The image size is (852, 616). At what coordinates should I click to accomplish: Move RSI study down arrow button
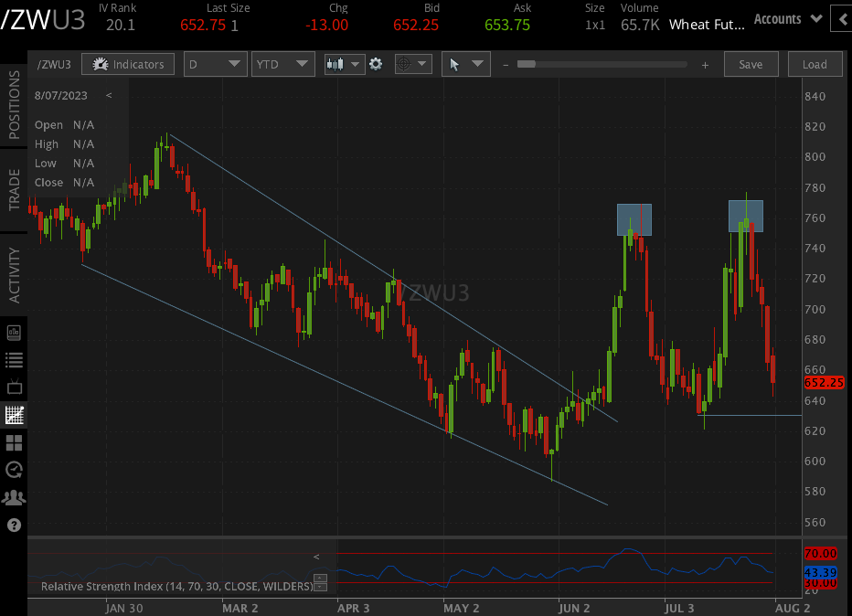321,587
